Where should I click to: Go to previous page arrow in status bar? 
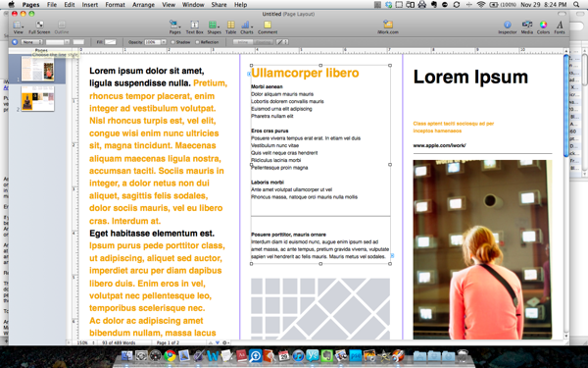(211, 342)
